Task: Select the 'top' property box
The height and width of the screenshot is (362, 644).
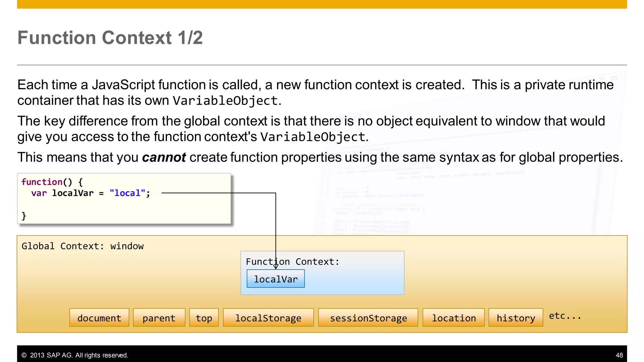Action: 204,318
